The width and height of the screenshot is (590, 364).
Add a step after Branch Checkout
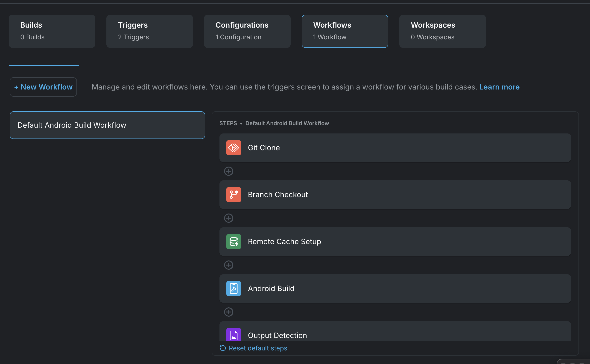pos(229,218)
